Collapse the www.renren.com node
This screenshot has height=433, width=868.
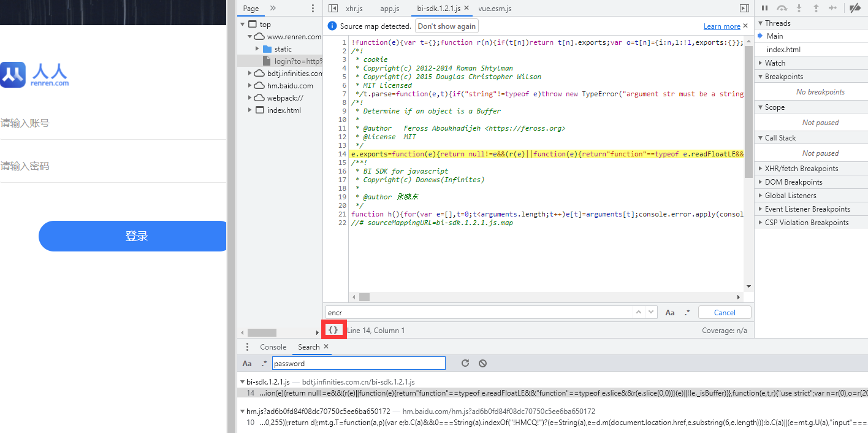pos(250,37)
